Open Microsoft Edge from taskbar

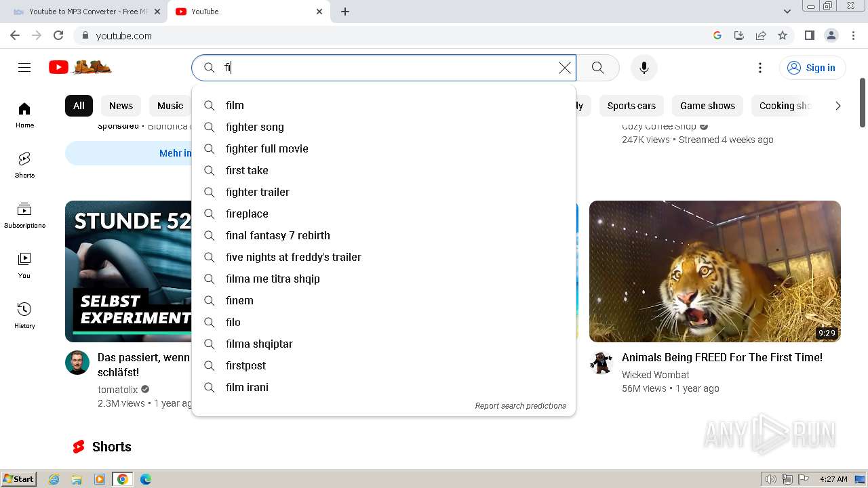click(145, 479)
